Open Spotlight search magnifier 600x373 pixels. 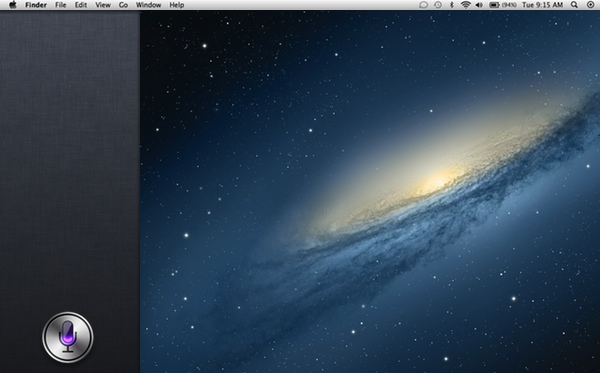tap(574, 5)
